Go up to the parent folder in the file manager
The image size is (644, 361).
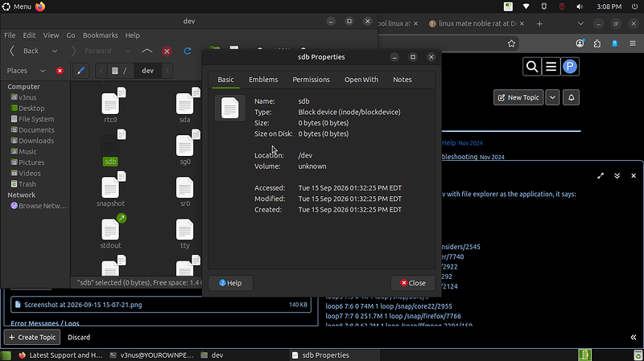coord(147,51)
